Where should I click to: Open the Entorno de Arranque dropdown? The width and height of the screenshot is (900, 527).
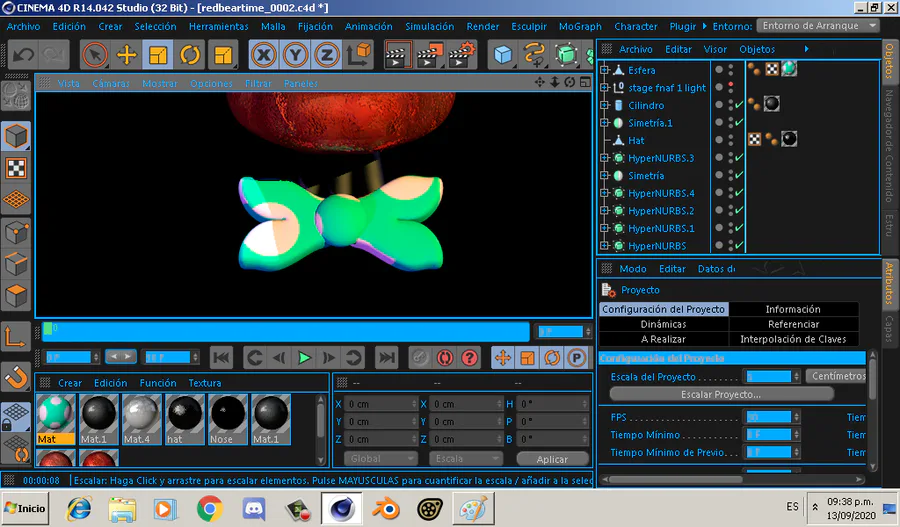pyautogui.click(x=818, y=26)
